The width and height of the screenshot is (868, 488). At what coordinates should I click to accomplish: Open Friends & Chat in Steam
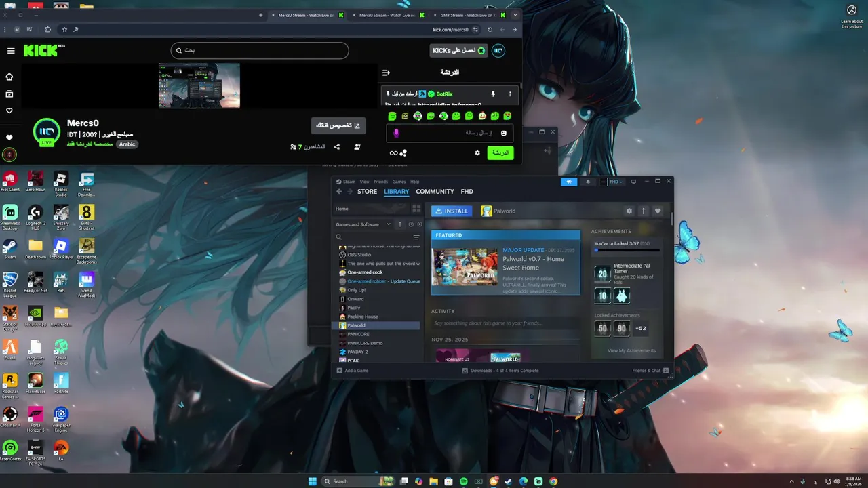tap(651, 371)
